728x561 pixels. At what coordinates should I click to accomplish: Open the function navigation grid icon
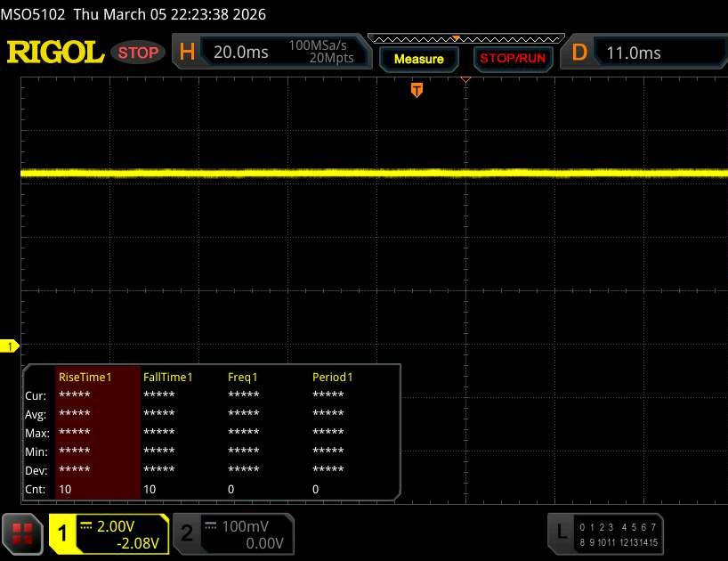point(23,533)
